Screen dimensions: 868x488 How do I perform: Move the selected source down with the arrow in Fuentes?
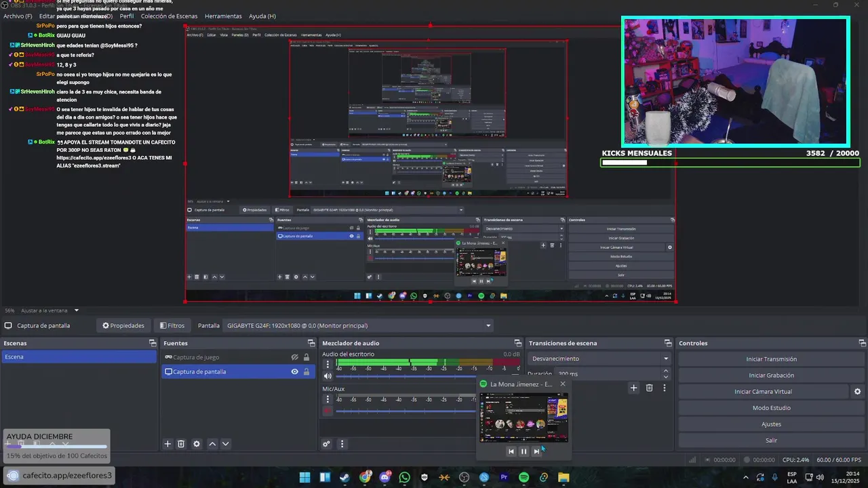[x=226, y=444]
